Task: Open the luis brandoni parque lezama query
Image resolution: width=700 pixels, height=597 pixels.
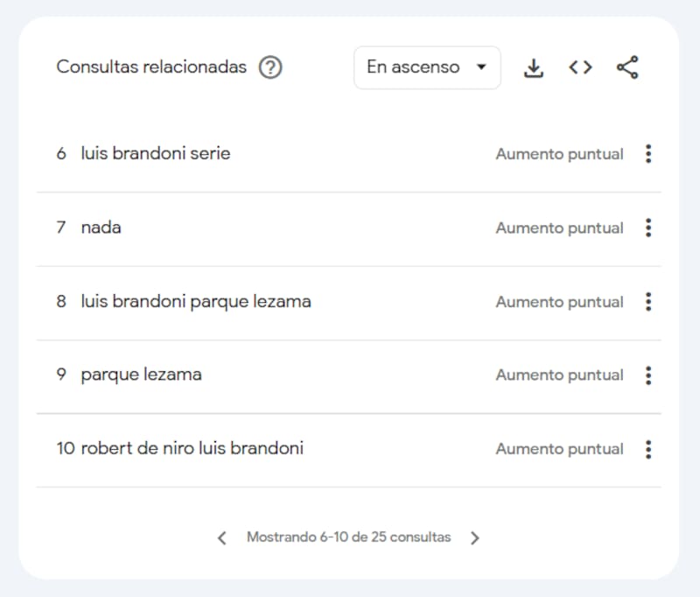Action: [x=195, y=302]
